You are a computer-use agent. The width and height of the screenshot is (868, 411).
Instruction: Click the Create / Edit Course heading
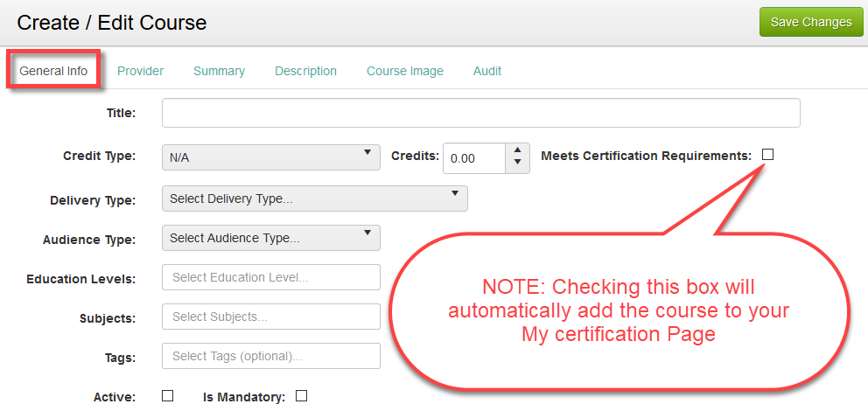112,23
